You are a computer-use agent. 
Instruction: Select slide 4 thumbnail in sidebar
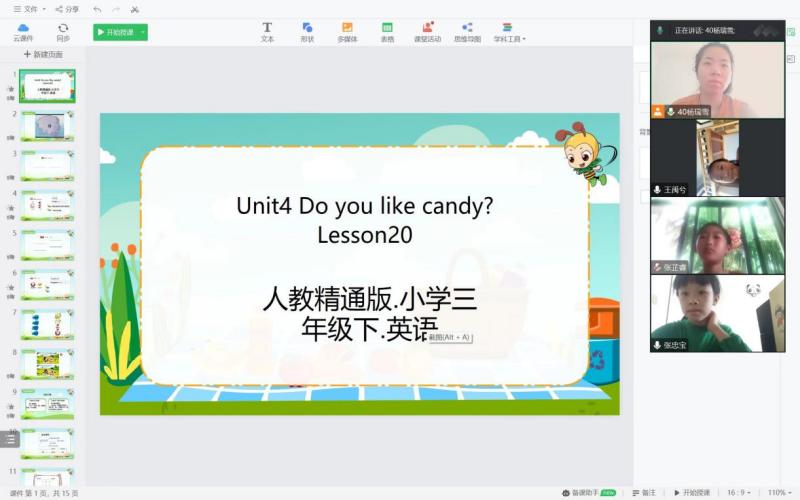47,205
